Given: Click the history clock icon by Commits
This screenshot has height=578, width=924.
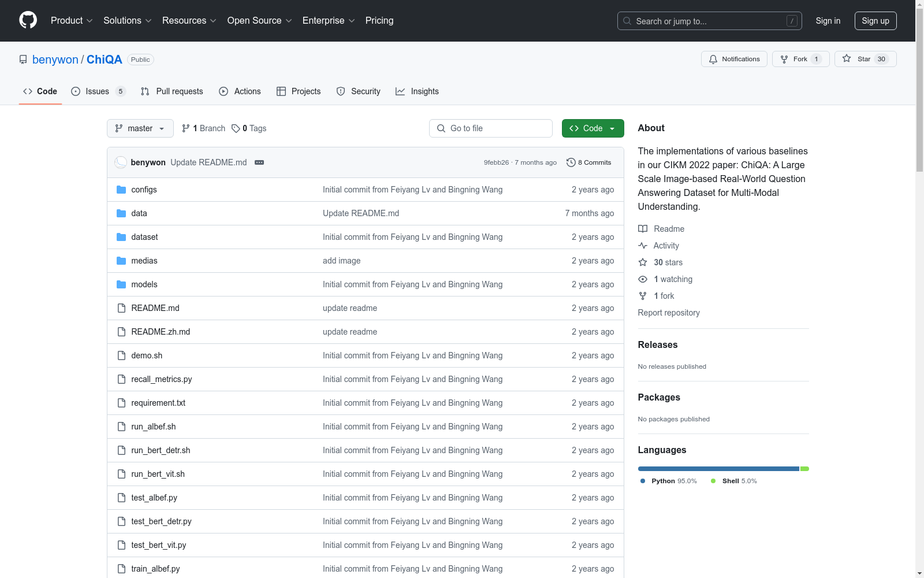Looking at the screenshot, I should tap(571, 162).
